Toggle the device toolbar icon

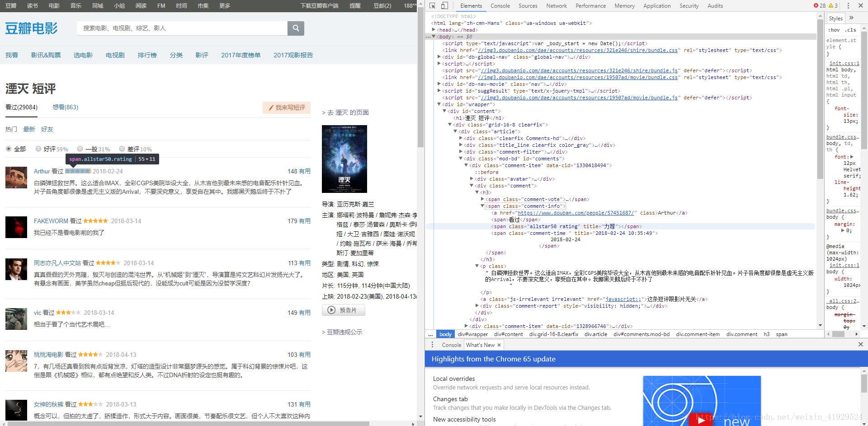pos(444,5)
